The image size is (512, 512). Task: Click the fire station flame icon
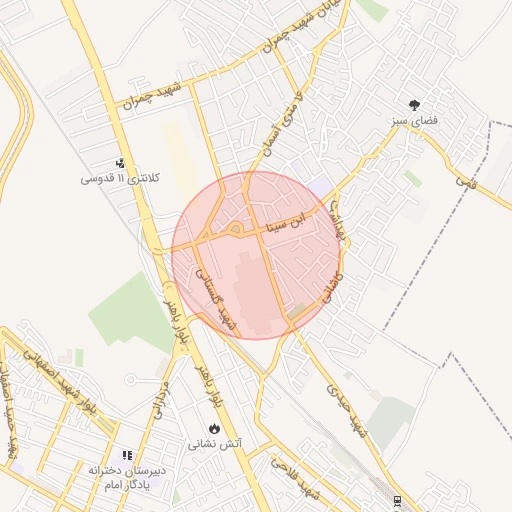coord(214,429)
